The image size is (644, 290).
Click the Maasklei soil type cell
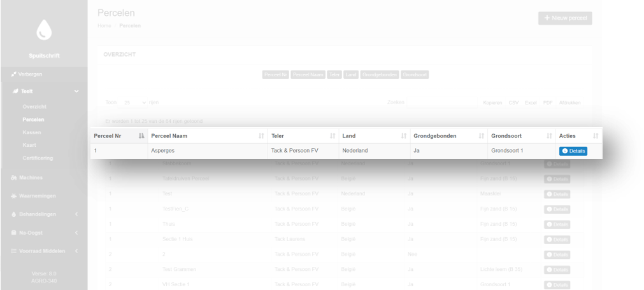(x=490, y=193)
